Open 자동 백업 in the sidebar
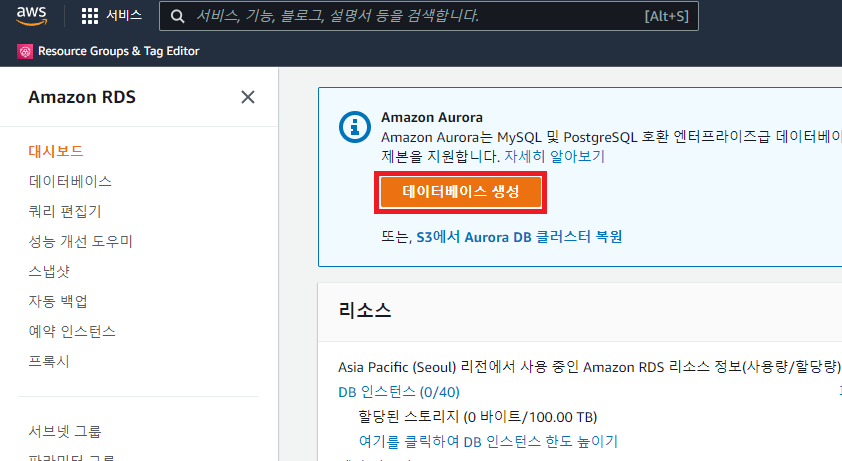This screenshot has width=842, height=461. click(58, 301)
